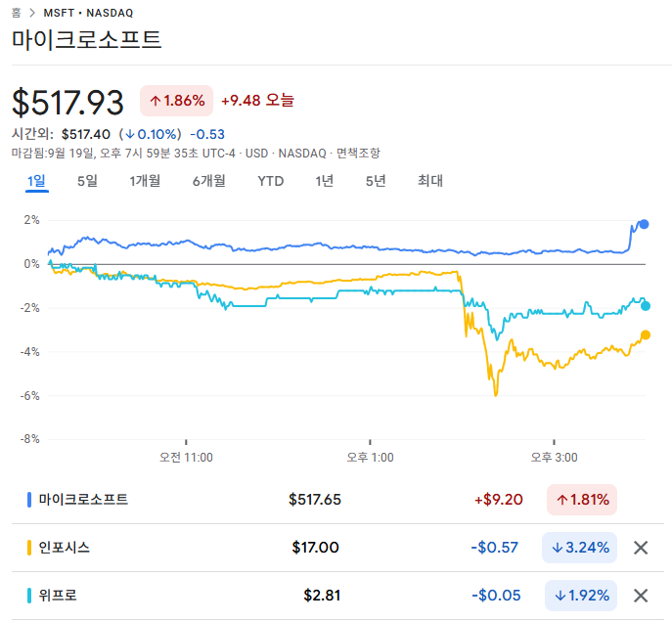The width and height of the screenshot is (672, 622).
Task: Select the 5년 range tab
Action: [x=376, y=181]
